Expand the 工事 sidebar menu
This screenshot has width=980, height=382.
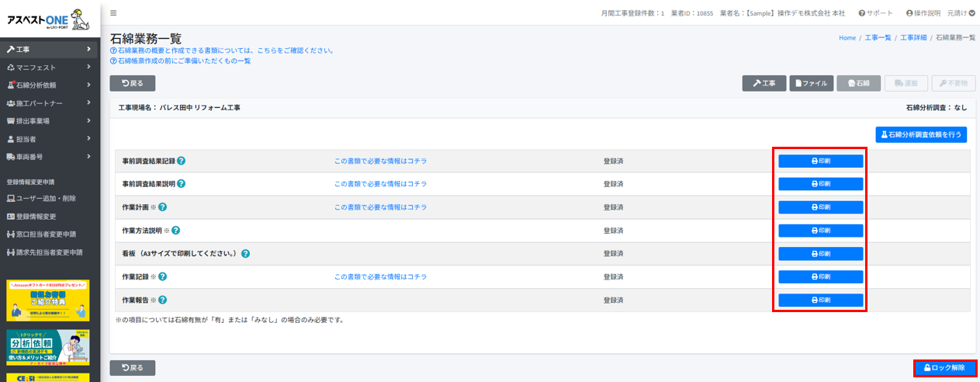point(50,50)
